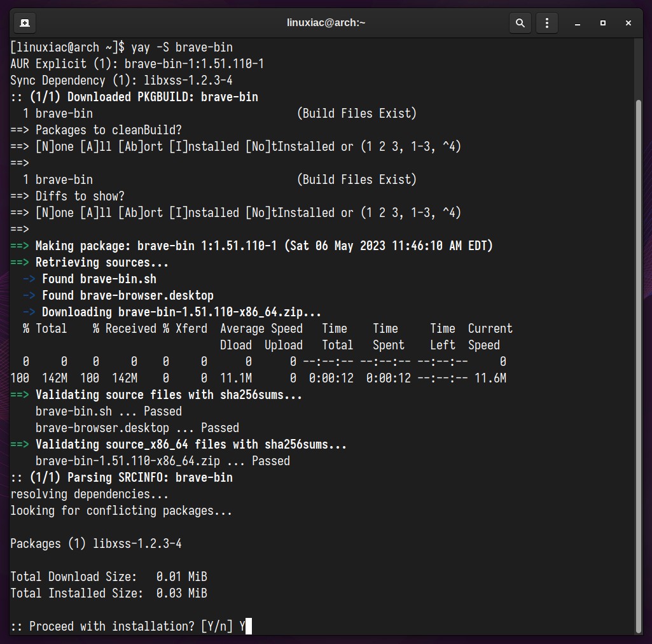This screenshot has width=652, height=644.
Task: Click 'brave-bin.sh ... Passed' line
Action: click(109, 412)
